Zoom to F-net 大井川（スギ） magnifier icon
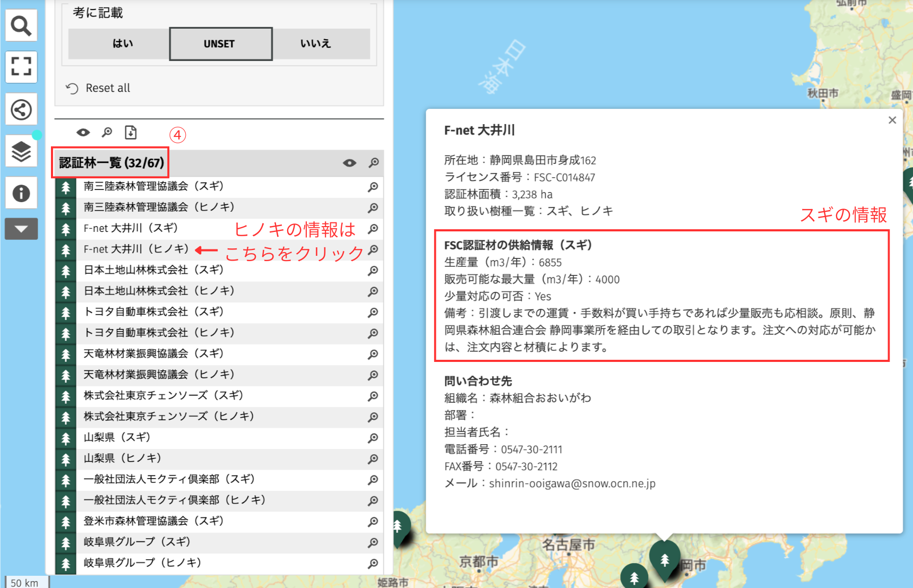Screen dimensions: 913x588 click(x=373, y=229)
